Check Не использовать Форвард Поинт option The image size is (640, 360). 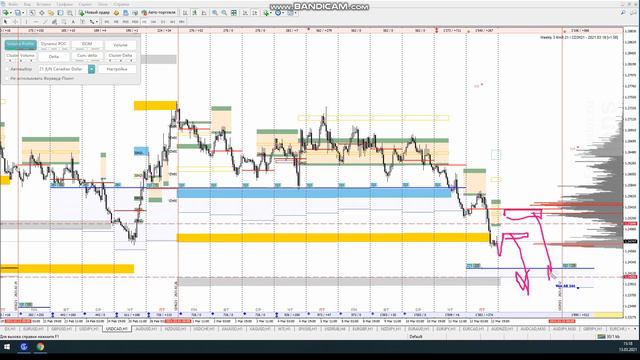[7, 78]
